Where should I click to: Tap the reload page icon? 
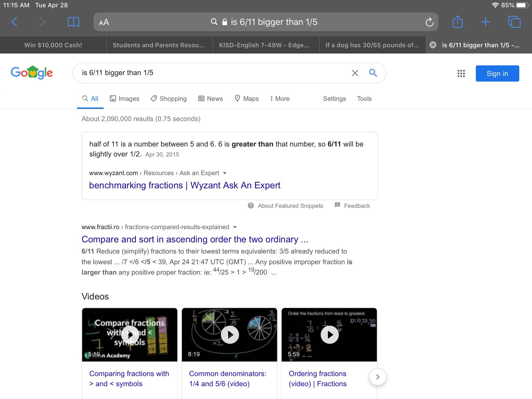coord(429,22)
